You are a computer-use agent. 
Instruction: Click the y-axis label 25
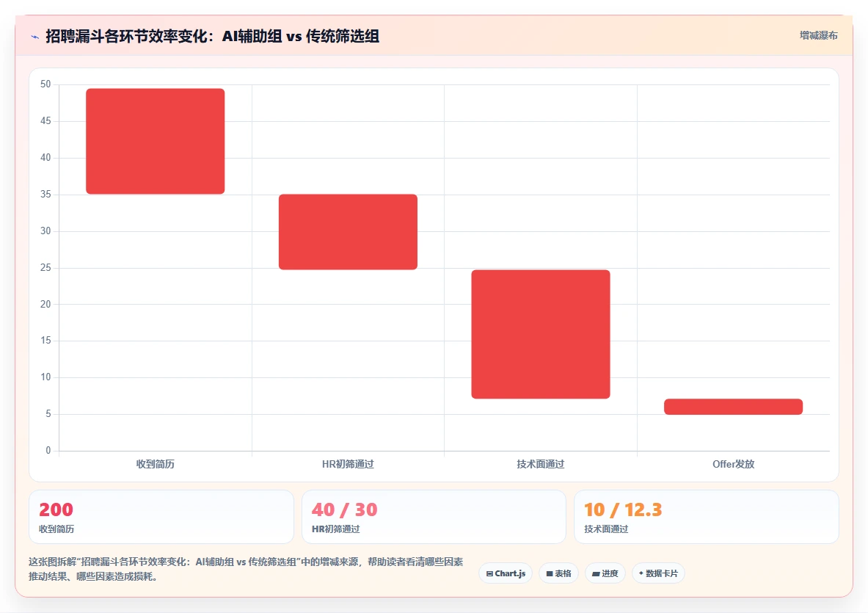click(45, 267)
